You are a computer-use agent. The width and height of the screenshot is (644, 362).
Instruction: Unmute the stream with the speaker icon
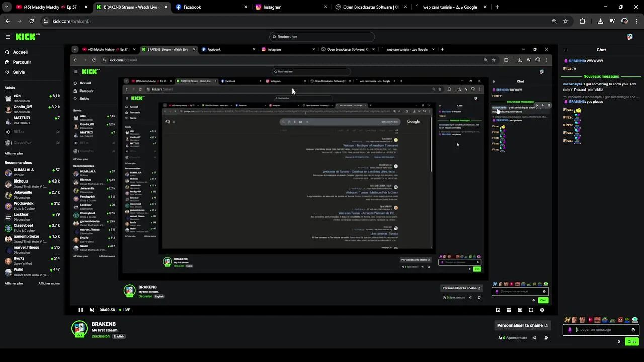[92, 310]
